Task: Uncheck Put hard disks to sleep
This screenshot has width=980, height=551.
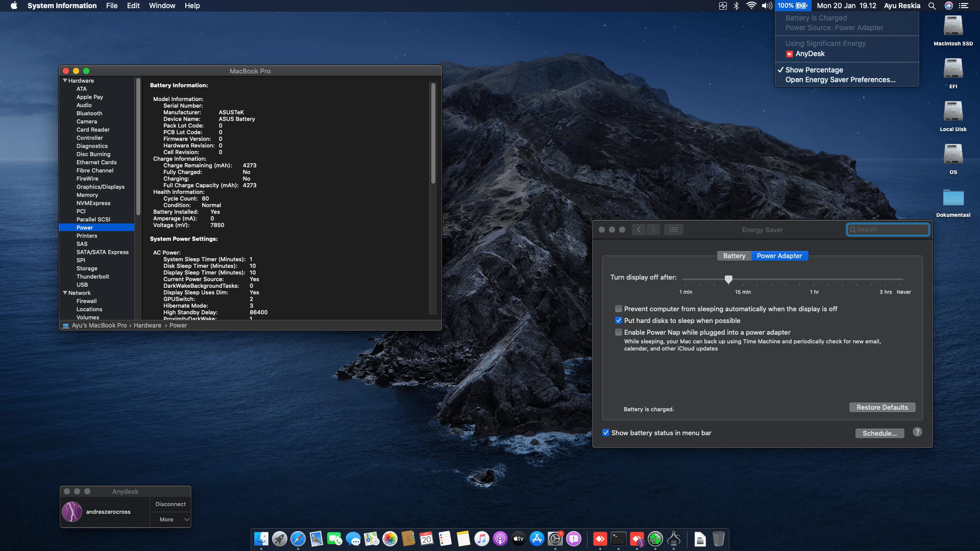Action: (x=619, y=320)
